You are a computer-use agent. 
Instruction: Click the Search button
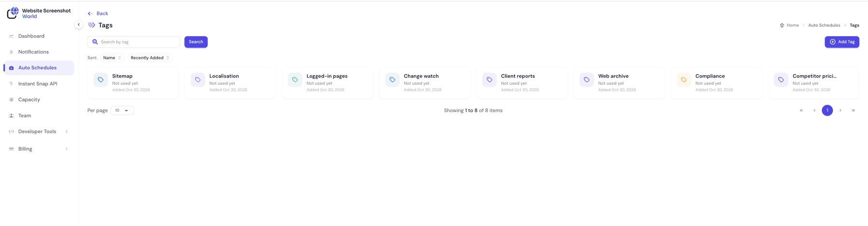tap(196, 42)
